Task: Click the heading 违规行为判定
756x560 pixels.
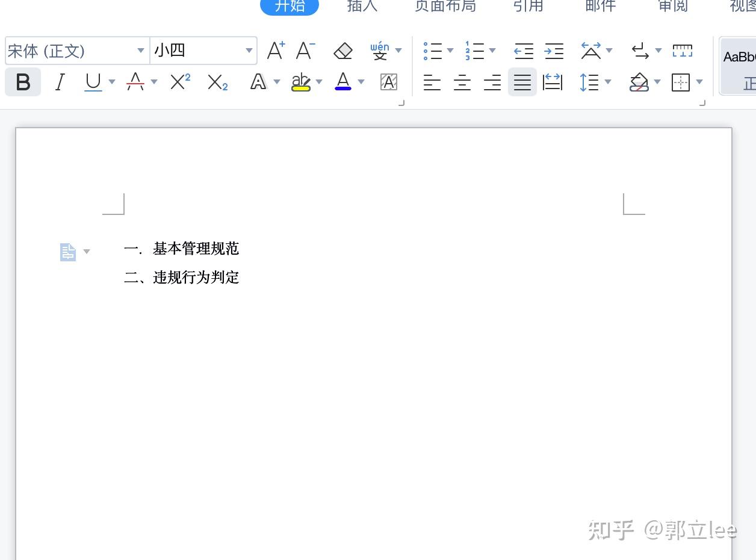Action: pyautogui.click(x=196, y=277)
